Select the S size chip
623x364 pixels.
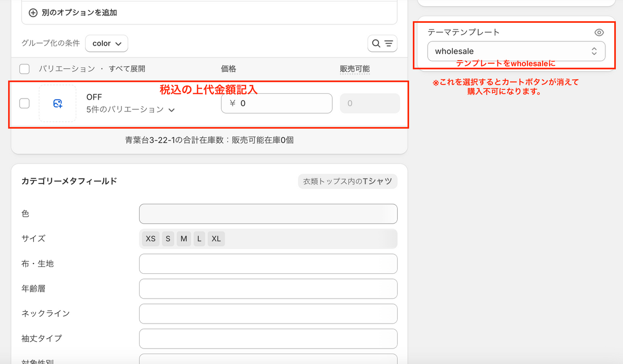pyautogui.click(x=168, y=239)
